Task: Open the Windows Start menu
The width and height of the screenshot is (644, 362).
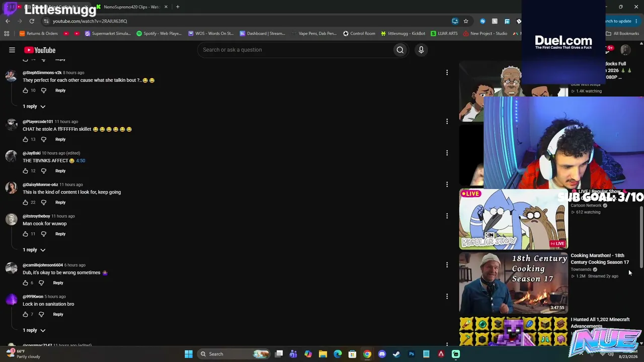Action: tap(189, 354)
